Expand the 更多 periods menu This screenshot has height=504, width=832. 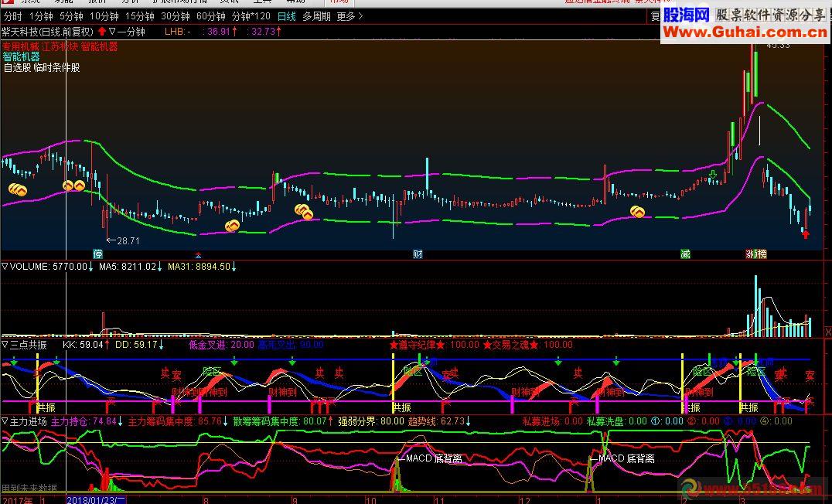click(350, 16)
